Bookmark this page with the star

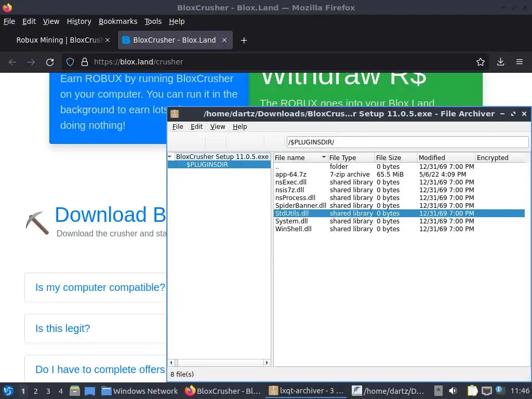point(480,62)
